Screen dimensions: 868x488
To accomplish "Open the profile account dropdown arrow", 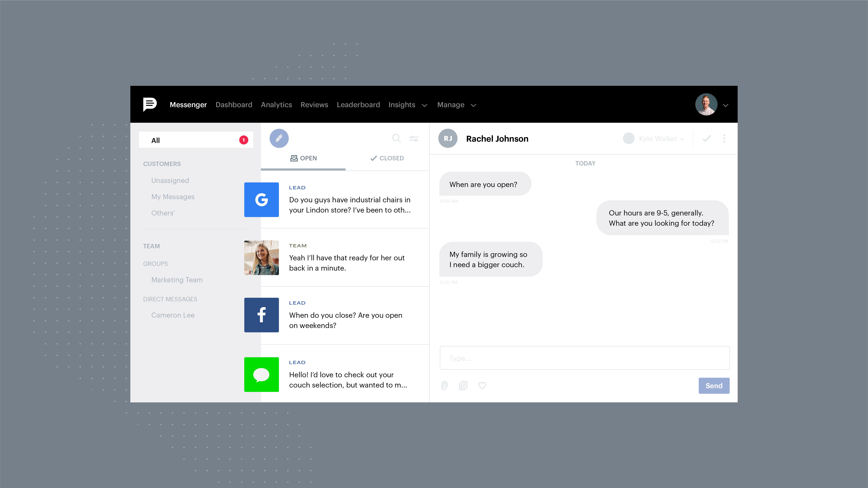I will [x=726, y=105].
